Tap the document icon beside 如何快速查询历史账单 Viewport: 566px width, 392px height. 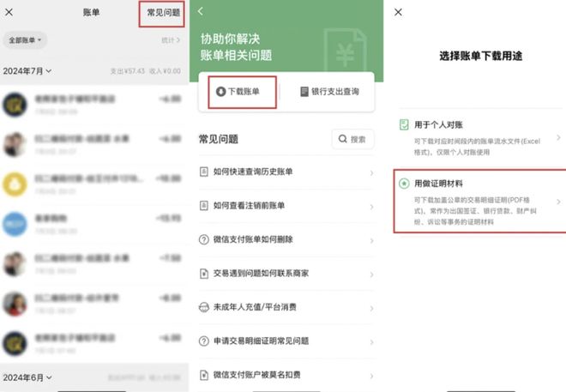[x=204, y=172]
